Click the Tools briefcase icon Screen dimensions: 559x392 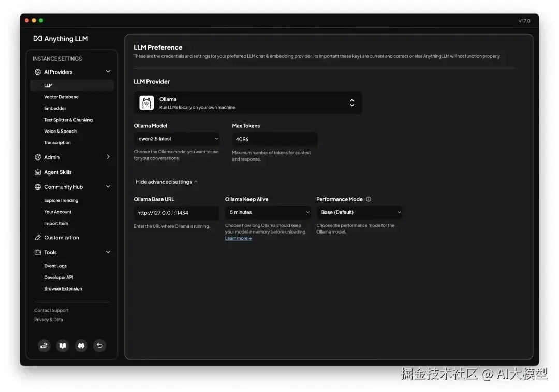(38, 252)
